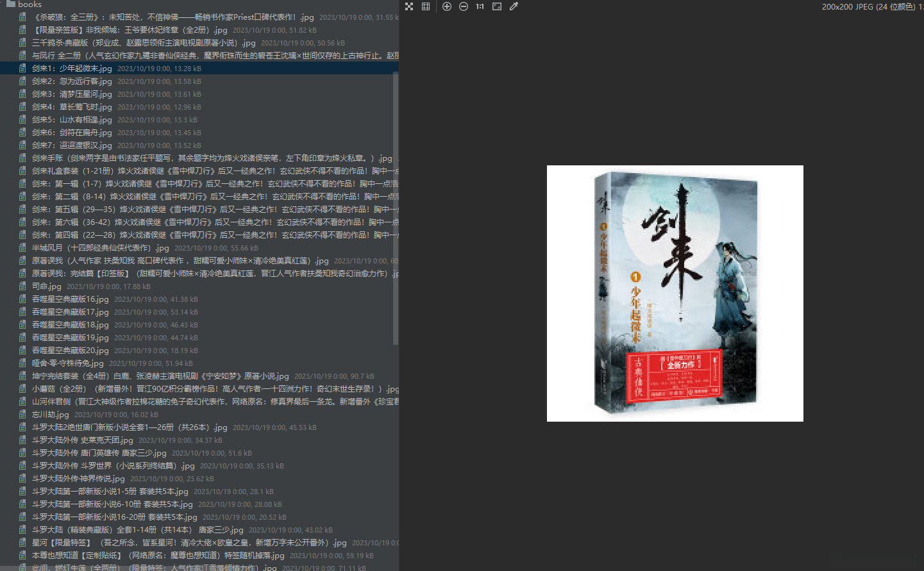
Task: Activate the color picker eyedropper
Action: 514,6
